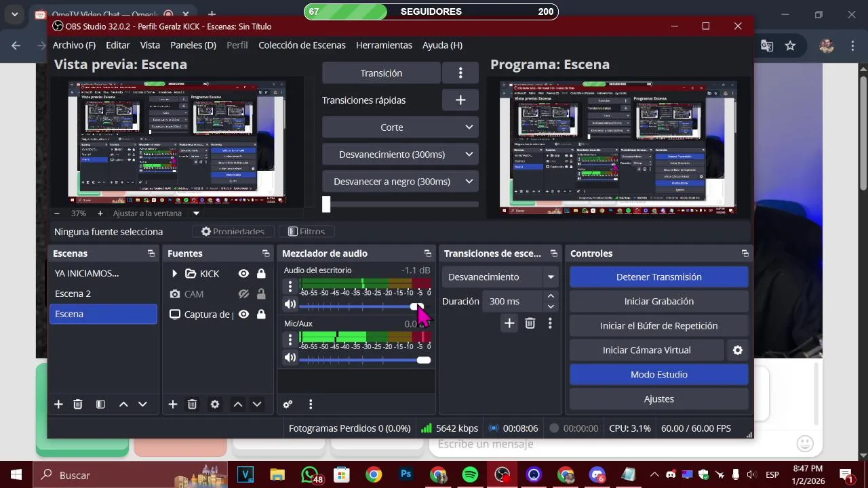Viewport: 868px width, 488px height.
Task: Pop out Escenas dock panel icon
Action: click(x=151, y=253)
